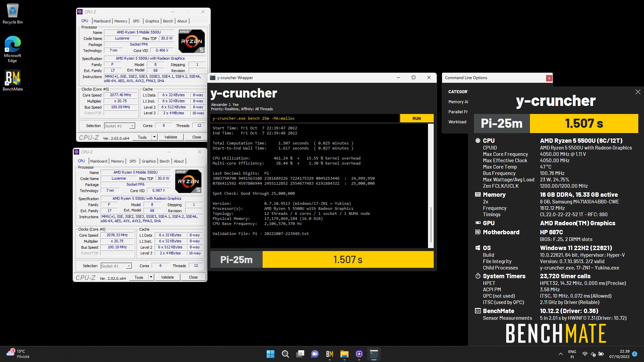Click the notification badge in the taskbar corner
644x362 pixels.
pos(634,354)
